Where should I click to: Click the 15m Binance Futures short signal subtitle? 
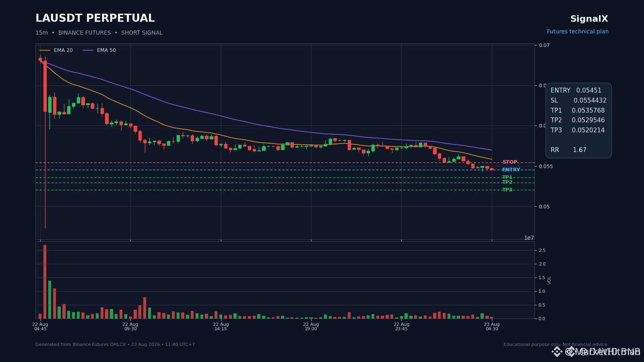click(x=99, y=33)
